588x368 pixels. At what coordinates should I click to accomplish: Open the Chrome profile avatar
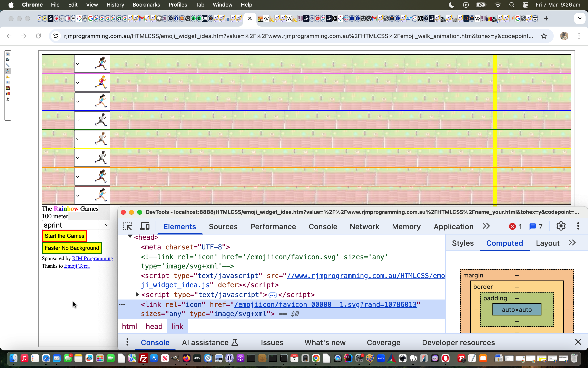(564, 36)
